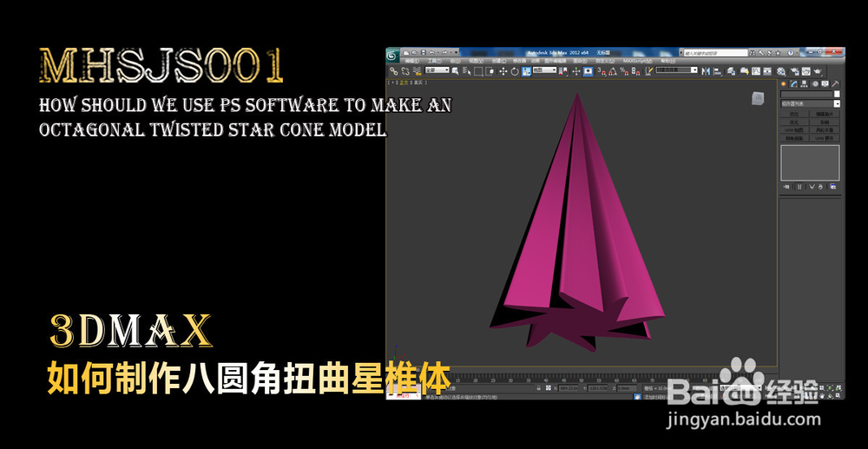Viewport: 868px width, 449px height.
Task: Toggle Percent Snap
Action: click(624, 71)
